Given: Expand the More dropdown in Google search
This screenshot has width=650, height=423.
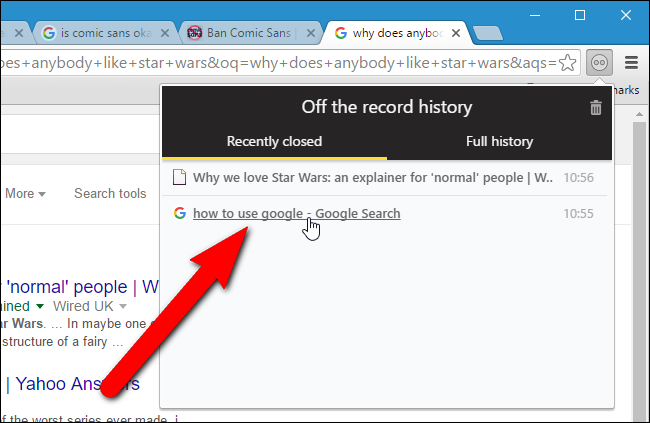Looking at the screenshot, I should click(x=25, y=193).
